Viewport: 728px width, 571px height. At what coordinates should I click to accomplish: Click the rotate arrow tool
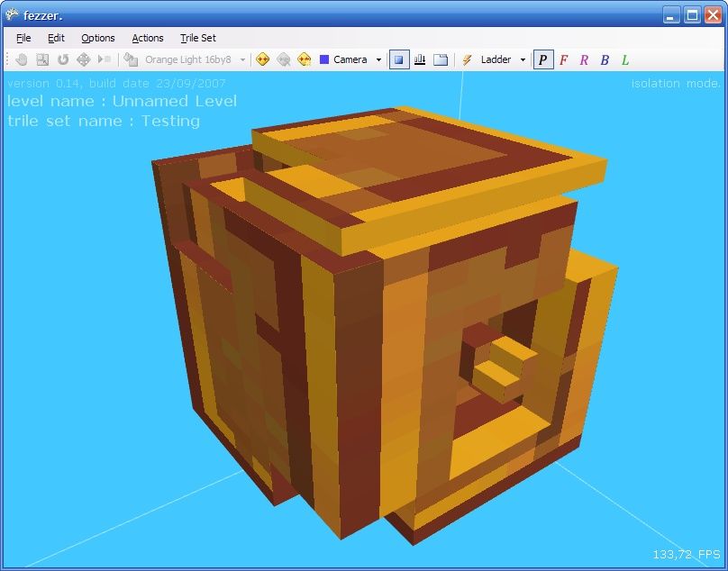pos(63,59)
